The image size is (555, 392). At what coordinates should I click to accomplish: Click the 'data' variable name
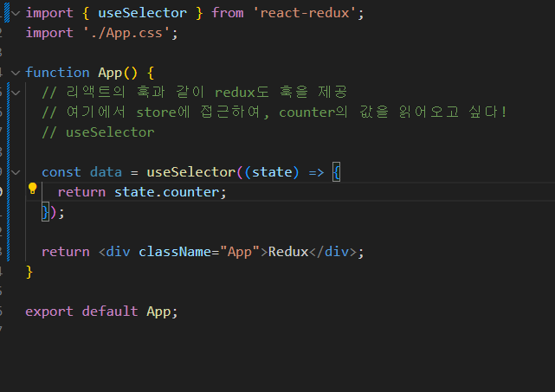click(x=106, y=172)
